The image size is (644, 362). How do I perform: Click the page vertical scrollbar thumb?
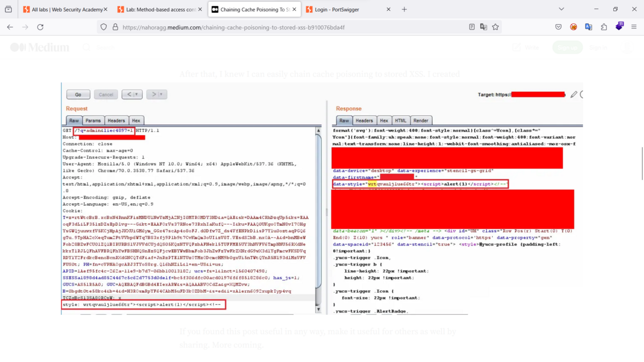642,164
